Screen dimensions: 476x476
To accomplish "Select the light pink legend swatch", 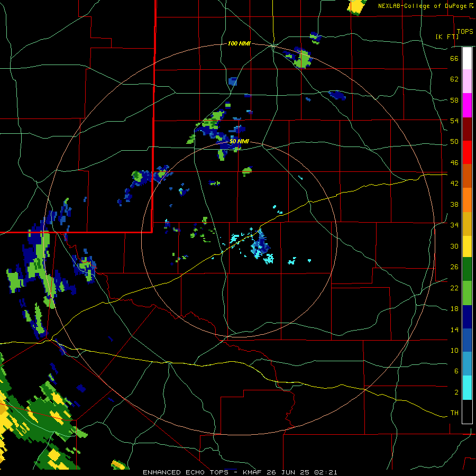I will click(x=467, y=81).
